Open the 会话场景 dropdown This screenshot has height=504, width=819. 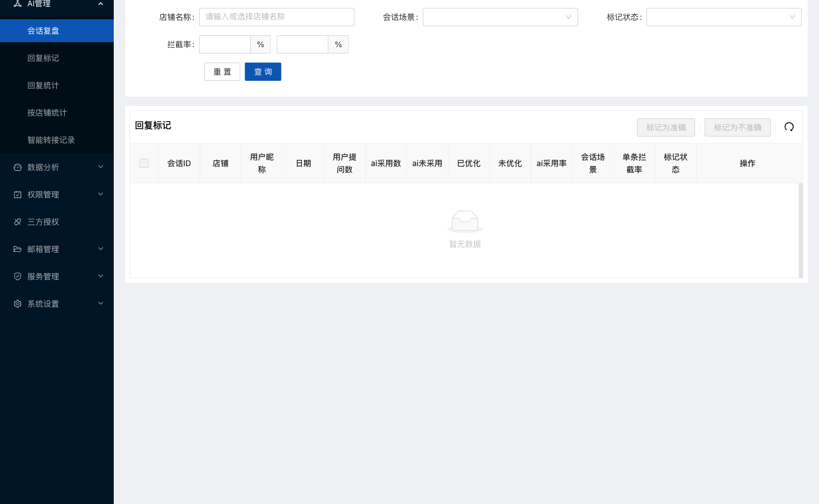point(500,17)
